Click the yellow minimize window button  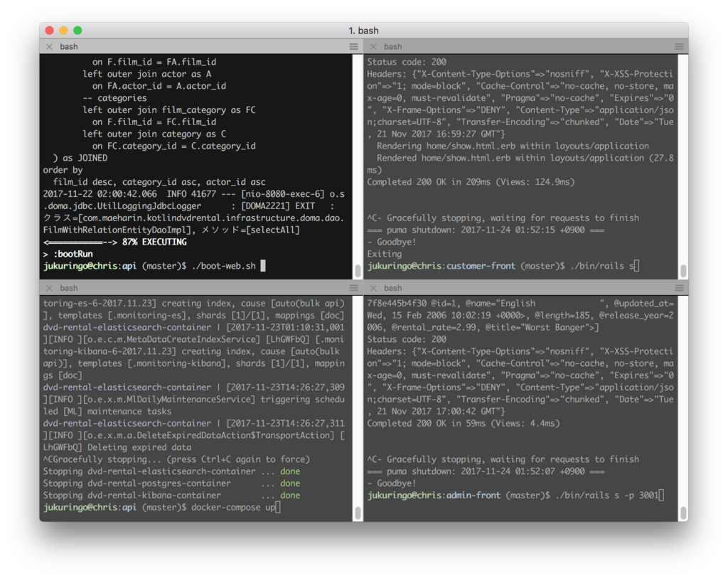[x=63, y=30]
